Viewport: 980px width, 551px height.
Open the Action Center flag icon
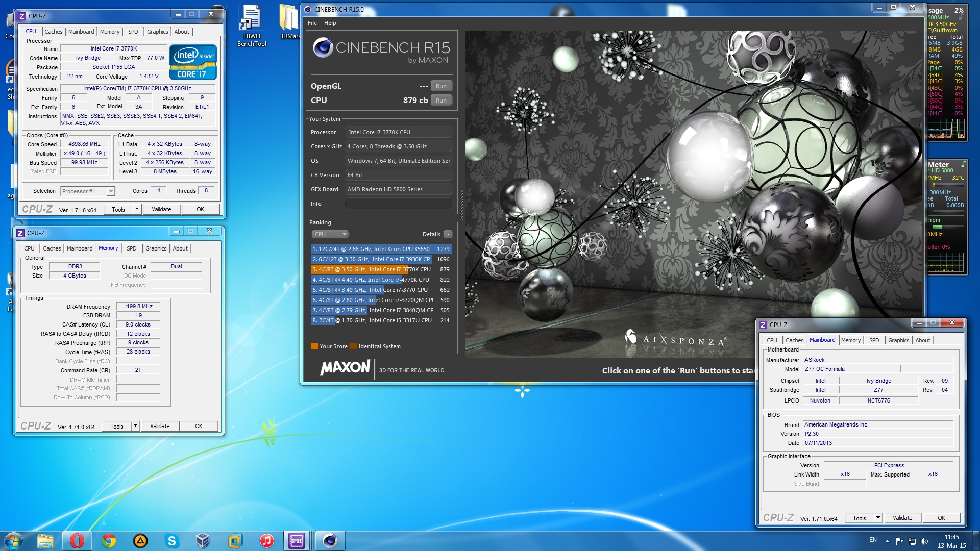pyautogui.click(x=899, y=541)
